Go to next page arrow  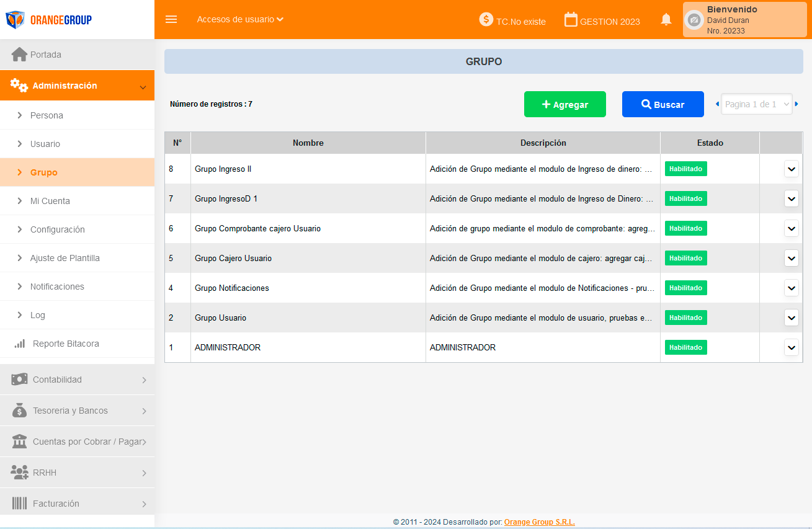(796, 104)
